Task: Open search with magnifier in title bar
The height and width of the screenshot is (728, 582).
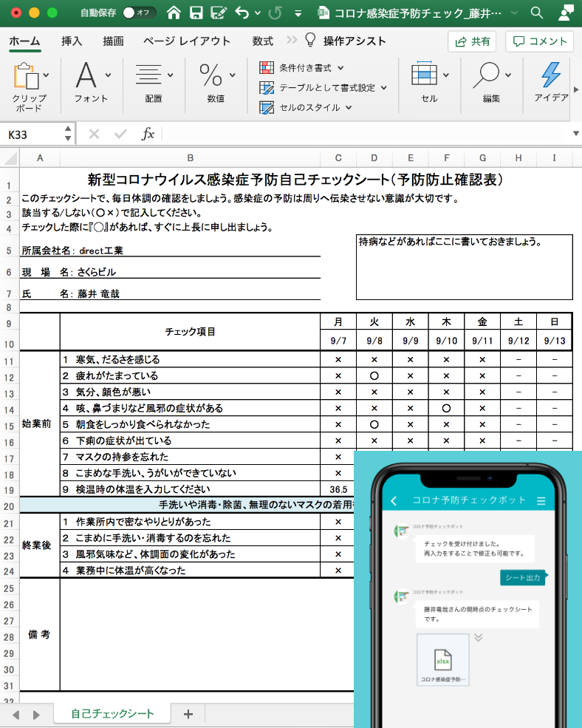Action: click(x=537, y=13)
